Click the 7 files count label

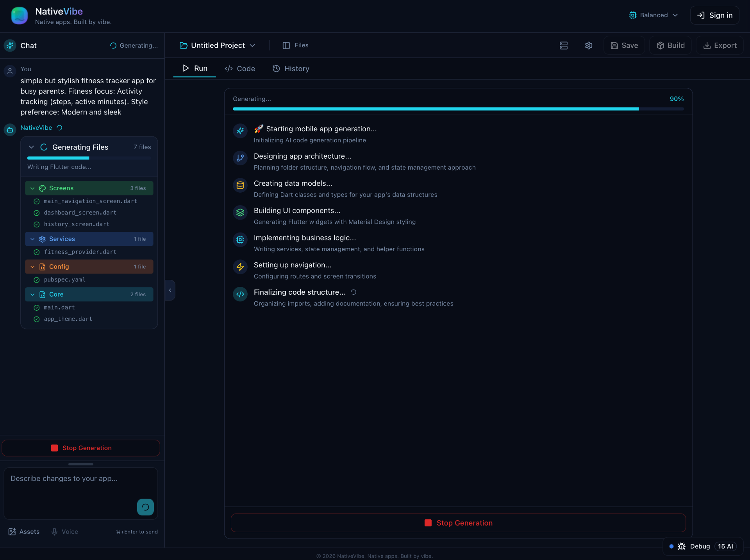142,147
